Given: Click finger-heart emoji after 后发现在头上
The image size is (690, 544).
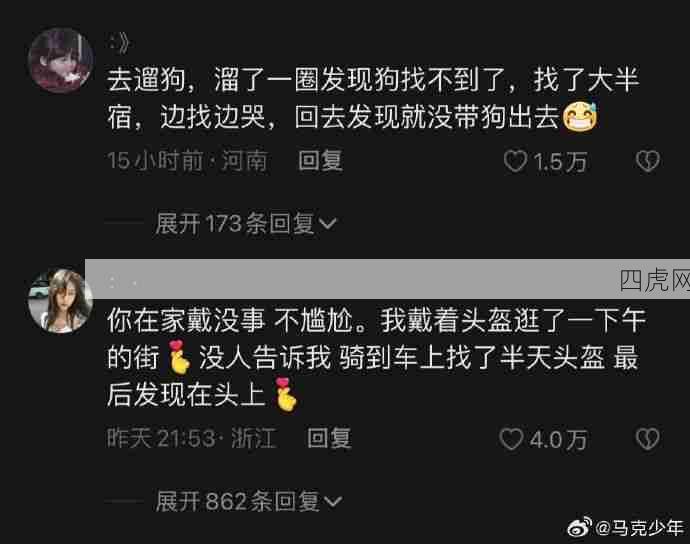Looking at the screenshot, I should [286, 395].
